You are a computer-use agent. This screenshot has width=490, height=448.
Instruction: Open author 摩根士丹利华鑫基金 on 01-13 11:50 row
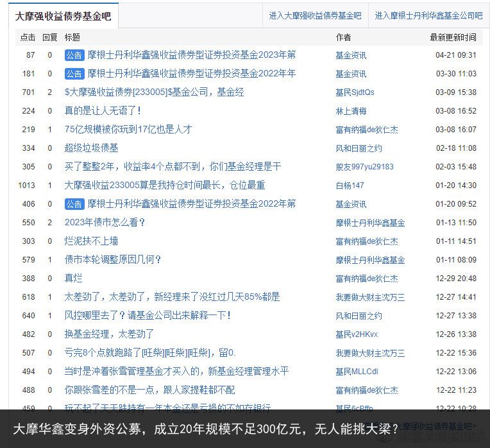click(x=370, y=223)
